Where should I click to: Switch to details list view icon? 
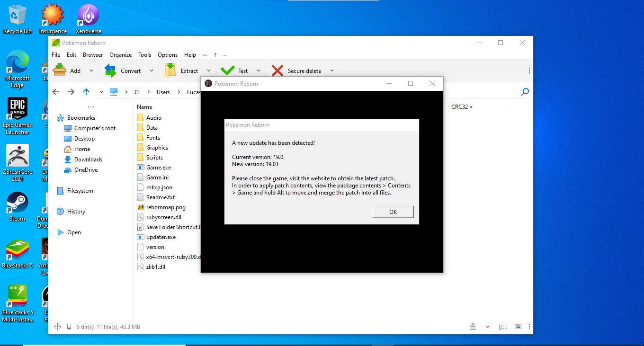[503, 327]
